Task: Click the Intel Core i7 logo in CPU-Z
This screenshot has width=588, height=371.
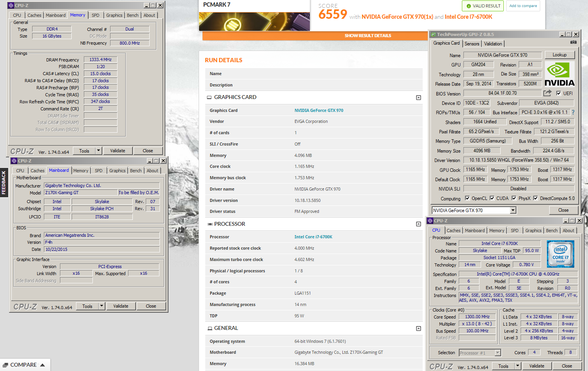Action: [561, 254]
